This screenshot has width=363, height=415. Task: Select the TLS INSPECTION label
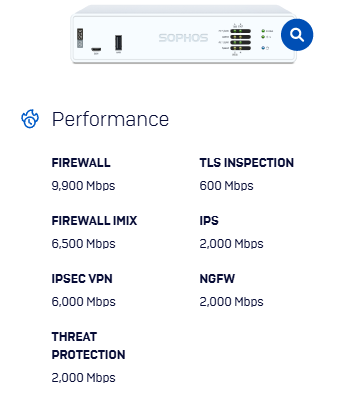[247, 163]
